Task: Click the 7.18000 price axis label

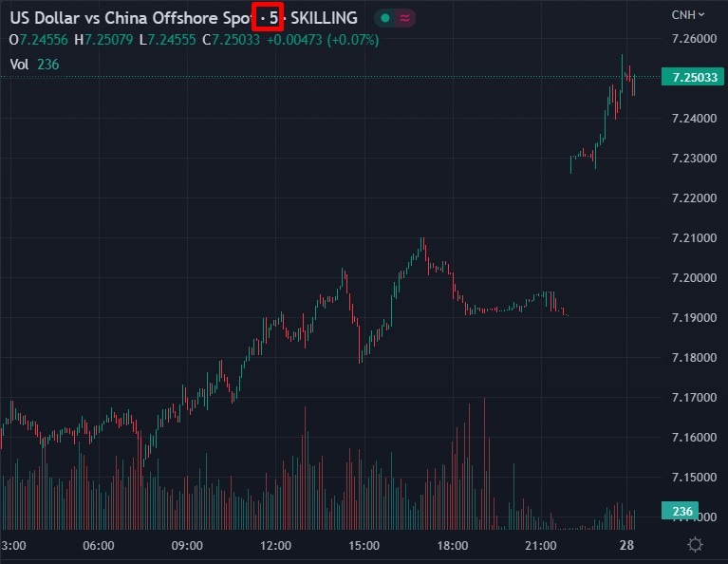Action: point(694,358)
